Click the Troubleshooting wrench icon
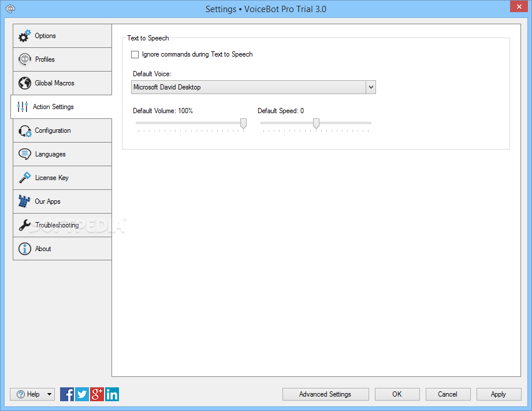The height and width of the screenshot is (411, 532). pyautogui.click(x=25, y=225)
